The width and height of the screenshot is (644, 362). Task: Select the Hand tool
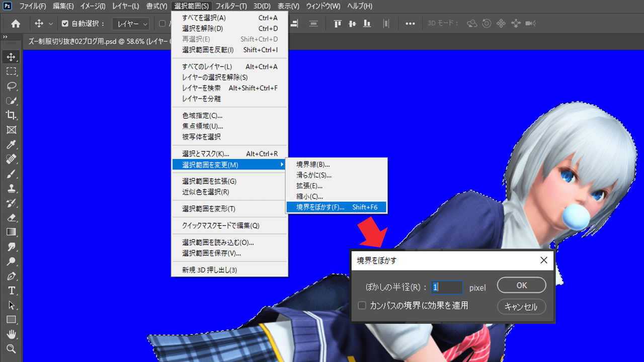11,334
